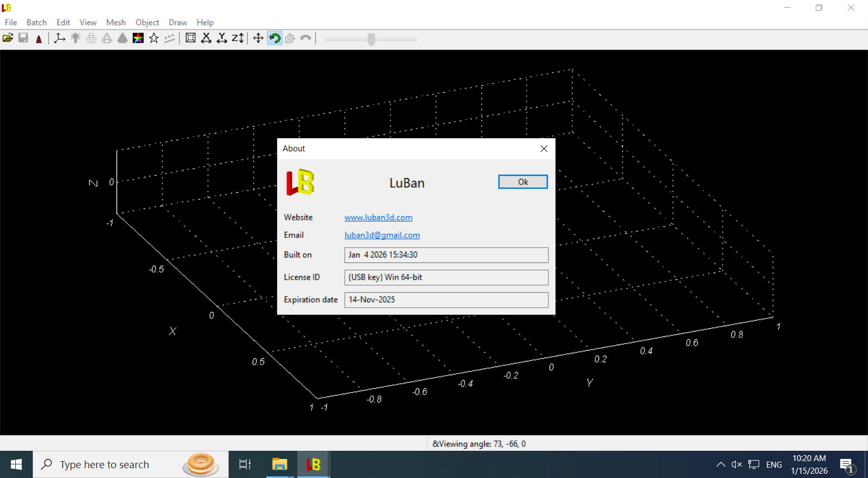This screenshot has height=478, width=868.
Task: Click the muted volume tray icon
Action: (x=737, y=464)
